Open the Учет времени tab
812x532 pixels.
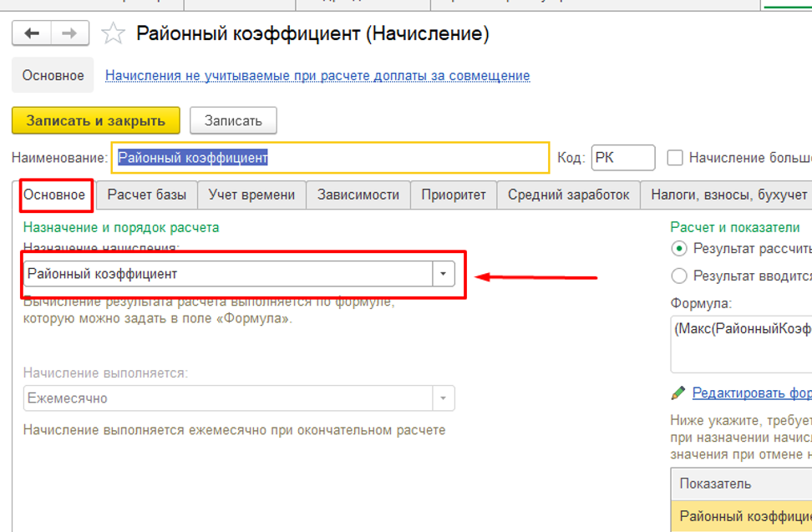(251, 195)
